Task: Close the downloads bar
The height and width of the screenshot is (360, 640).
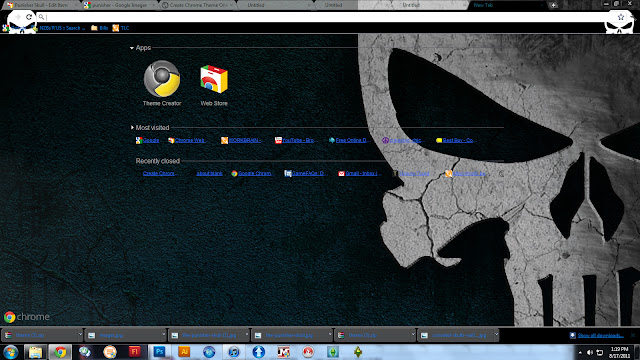Action: (x=633, y=335)
